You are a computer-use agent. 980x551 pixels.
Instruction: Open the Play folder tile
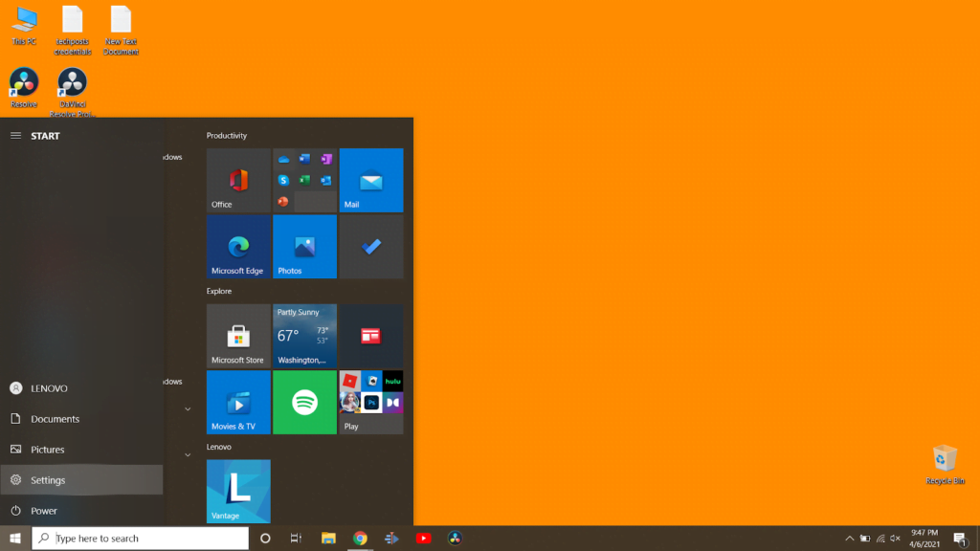(x=370, y=402)
